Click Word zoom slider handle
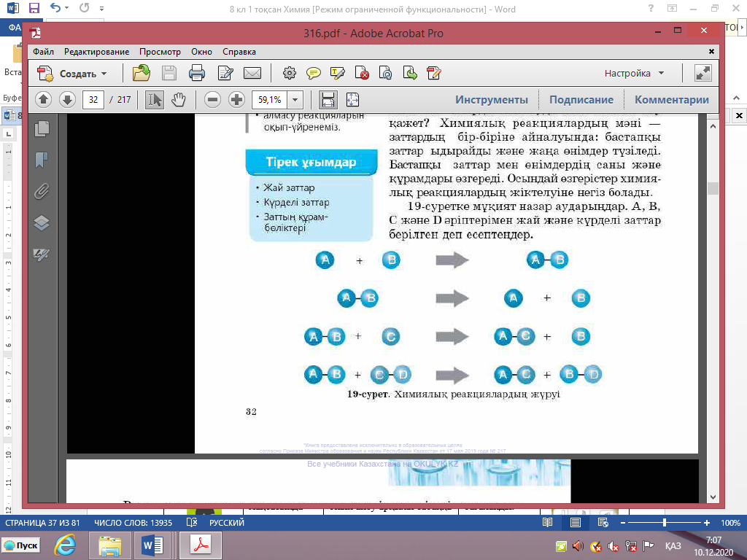 click(664, 522)
